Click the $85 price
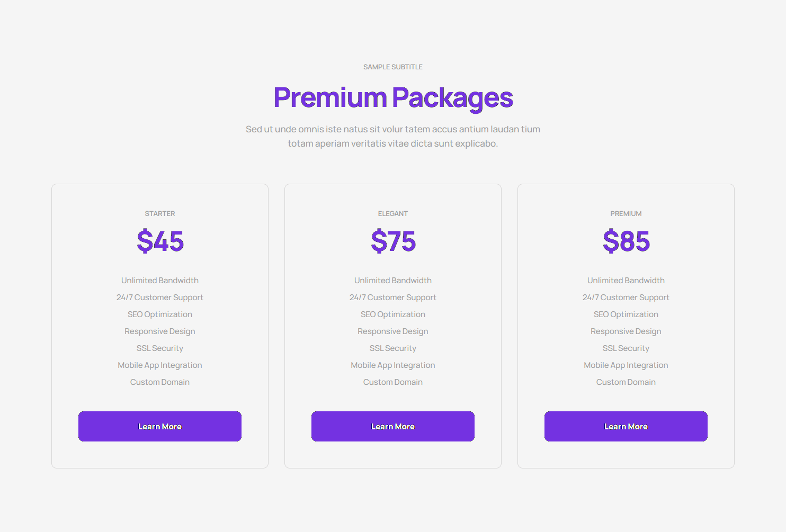 (626, 241)
